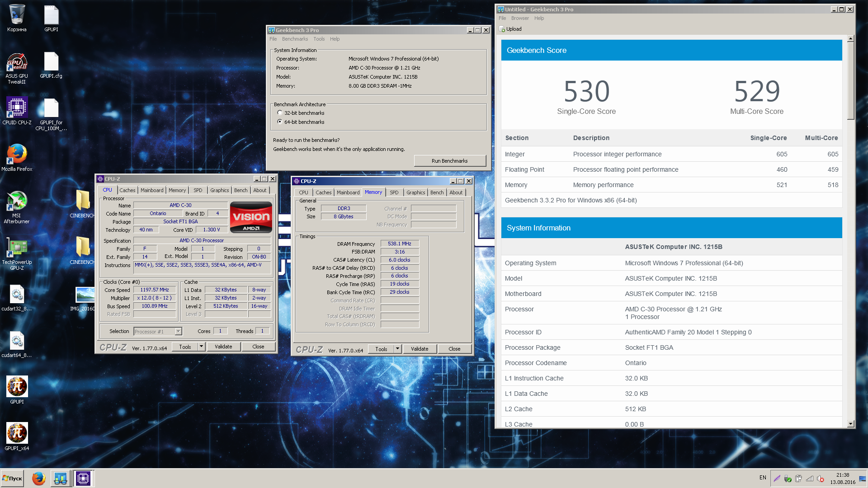The width and height of the screenshot is (868, 488).
Task: Click the DRAM Frequency value 538.1 MHz
Action: tap(400, 244)
